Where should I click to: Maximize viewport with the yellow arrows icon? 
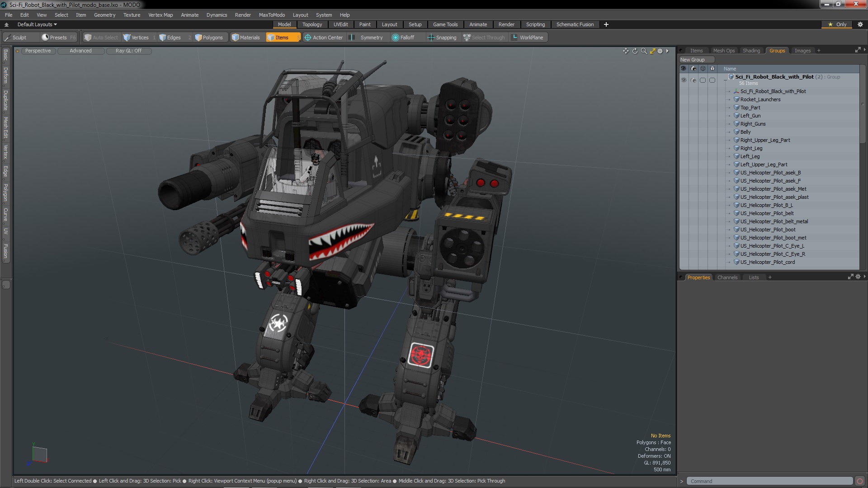click(x=652, y=51)
